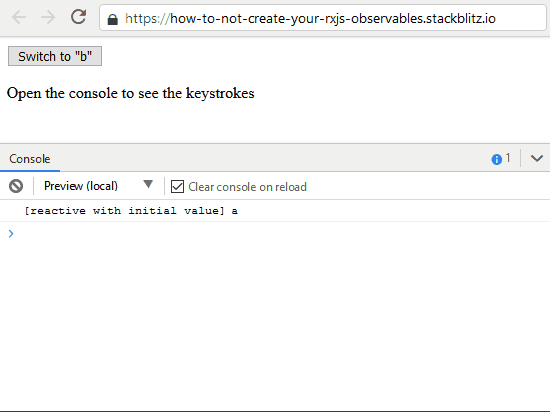Open the Preview (local) context dropdown
This screenshot has height=412, width=550.
81,186
